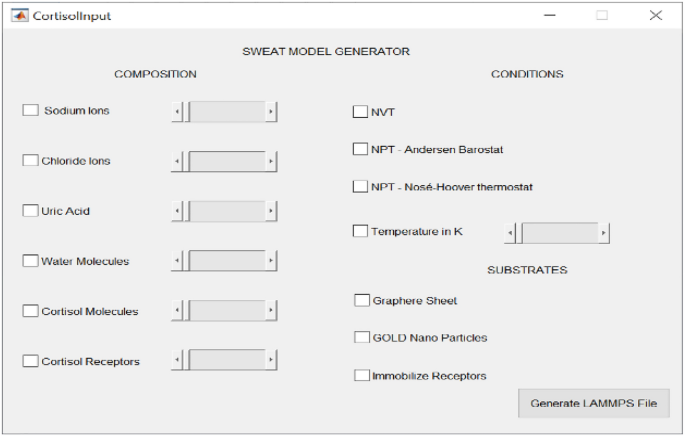
Task: Enable the GOLD Nano Particles checkbox
Action: point(362,337)
